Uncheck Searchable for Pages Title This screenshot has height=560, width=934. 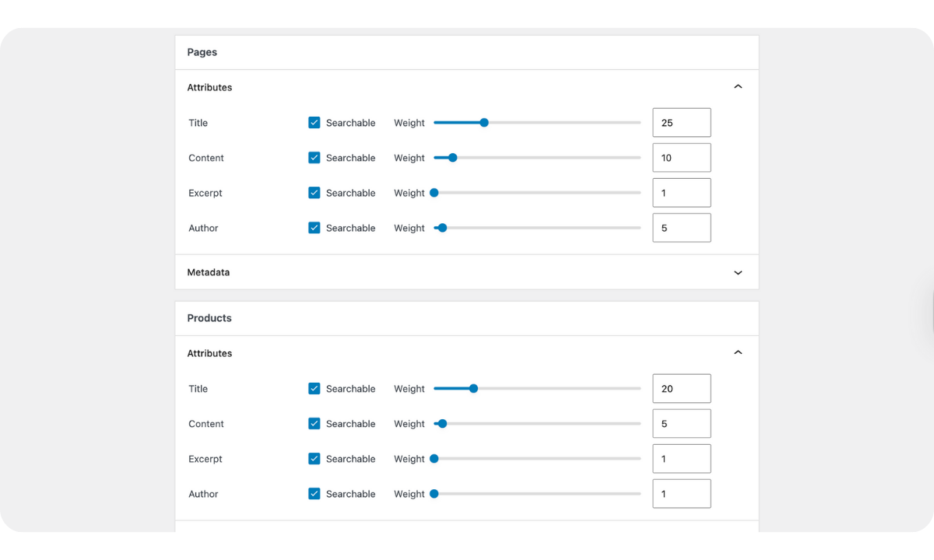tap(314, 123)
